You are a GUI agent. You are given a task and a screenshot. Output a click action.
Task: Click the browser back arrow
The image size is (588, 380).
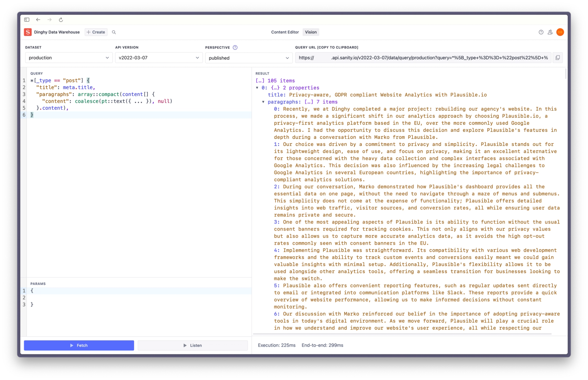(x=38, y=20)
